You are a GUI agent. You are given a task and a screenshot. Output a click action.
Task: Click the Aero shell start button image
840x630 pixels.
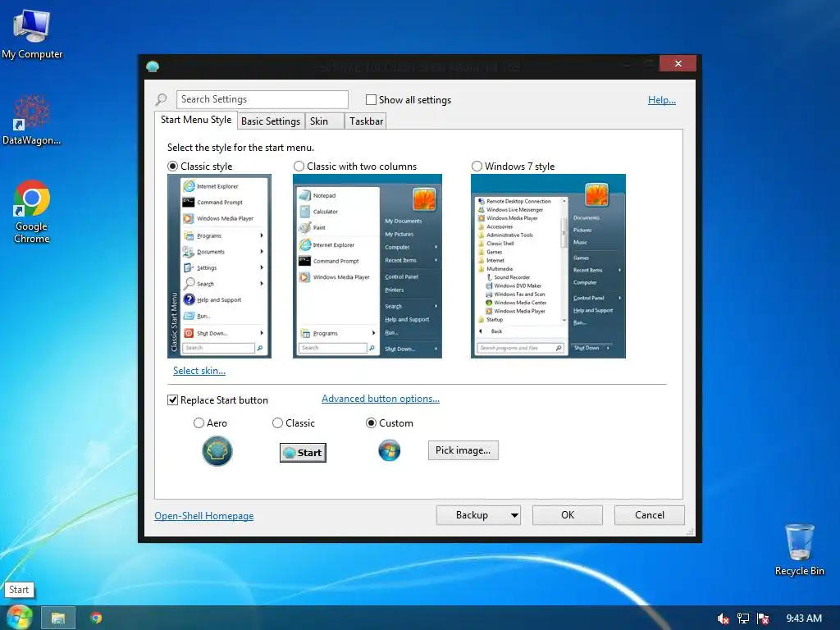(217, 451)
